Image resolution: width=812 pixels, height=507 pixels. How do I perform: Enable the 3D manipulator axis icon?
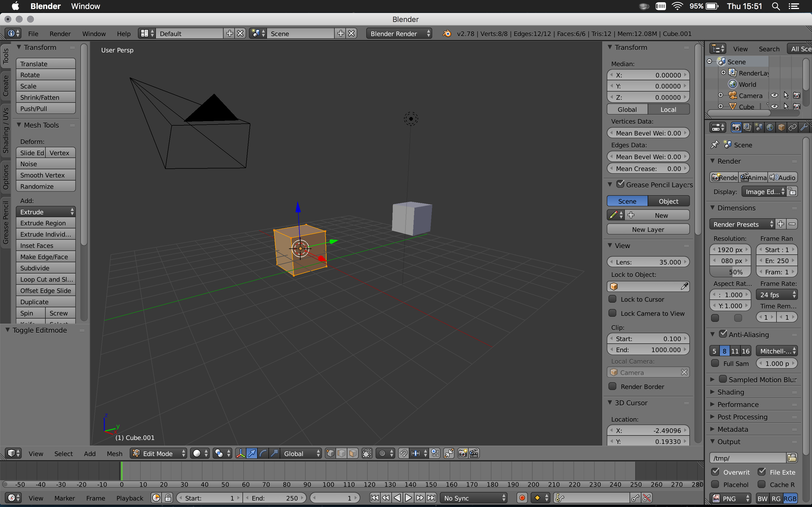[240, 453]
